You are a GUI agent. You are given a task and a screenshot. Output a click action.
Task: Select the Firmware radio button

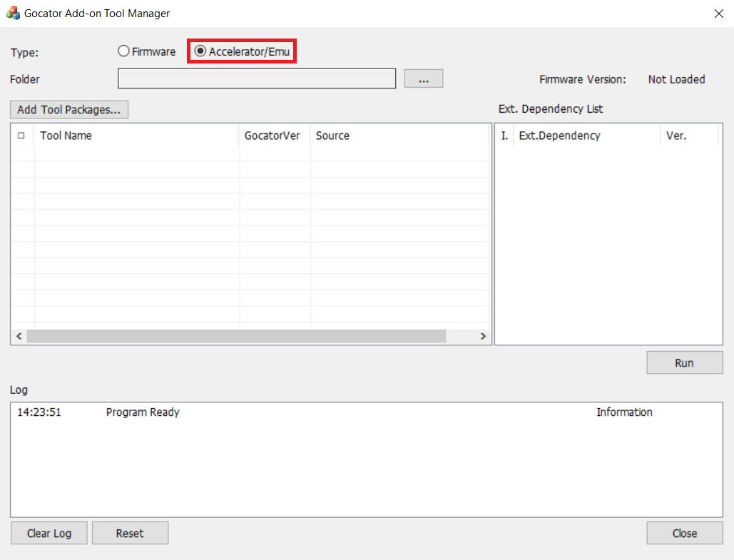point(146,51)
